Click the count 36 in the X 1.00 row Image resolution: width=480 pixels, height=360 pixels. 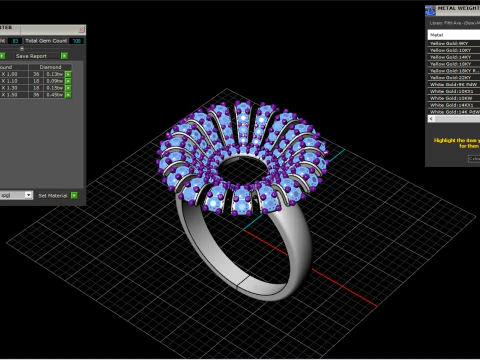point(36,74)
